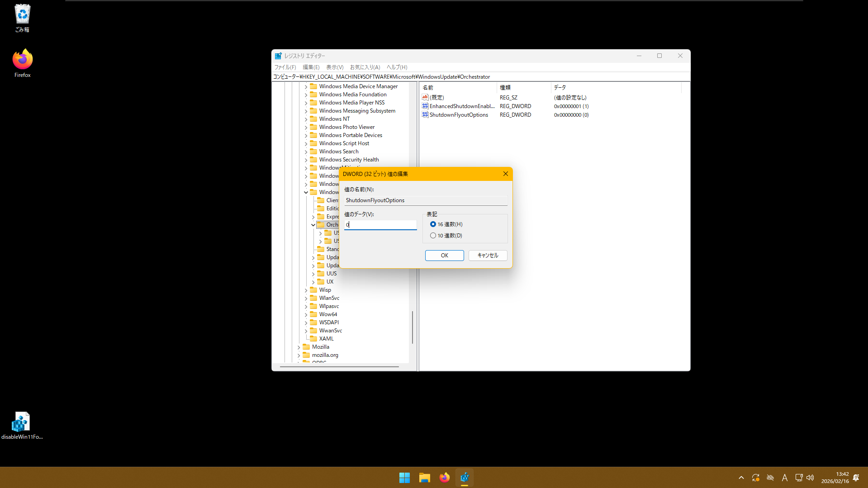Screen dimensions: 868x488
Task: Expand the Mozilla registry key
Action: pos(299,346)
